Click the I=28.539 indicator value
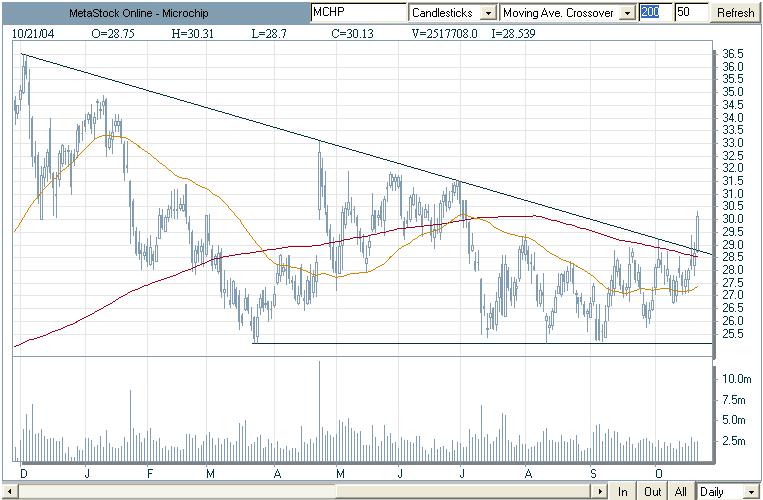 [x=511, y=34]
